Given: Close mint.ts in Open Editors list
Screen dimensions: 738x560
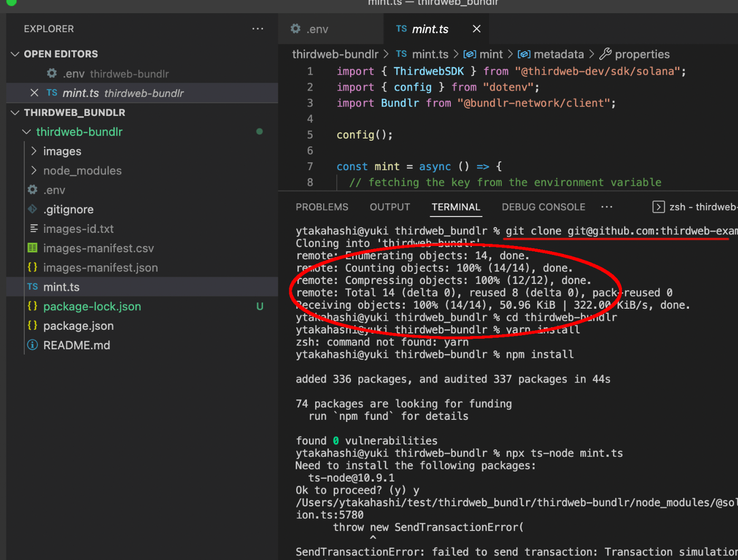Looking at the screenshot, I should tap(34, 93).
